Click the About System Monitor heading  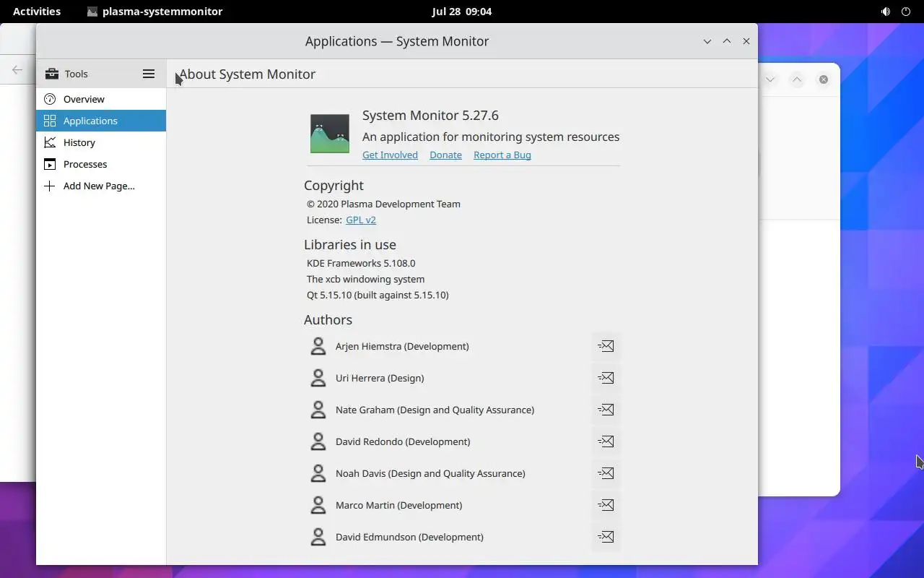[x=247, y=74]
